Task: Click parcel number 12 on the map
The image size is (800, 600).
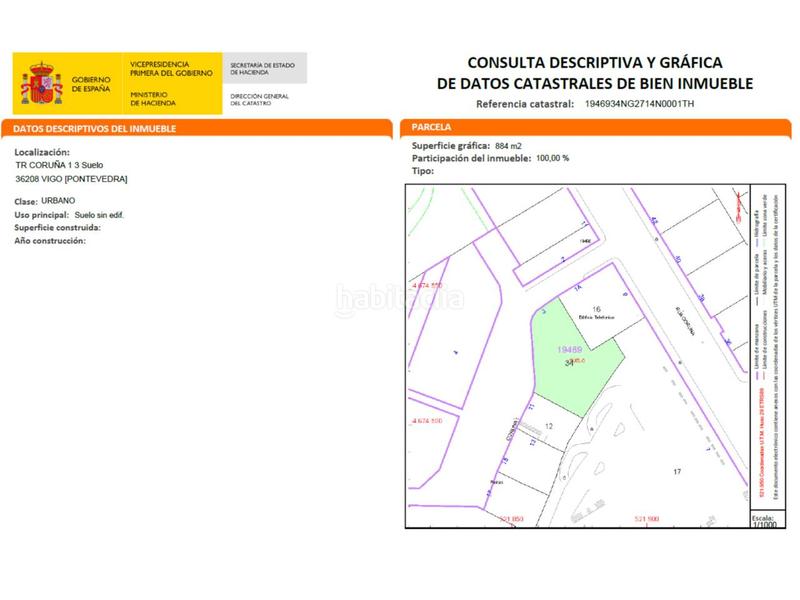Action: [x=549, y=426]
